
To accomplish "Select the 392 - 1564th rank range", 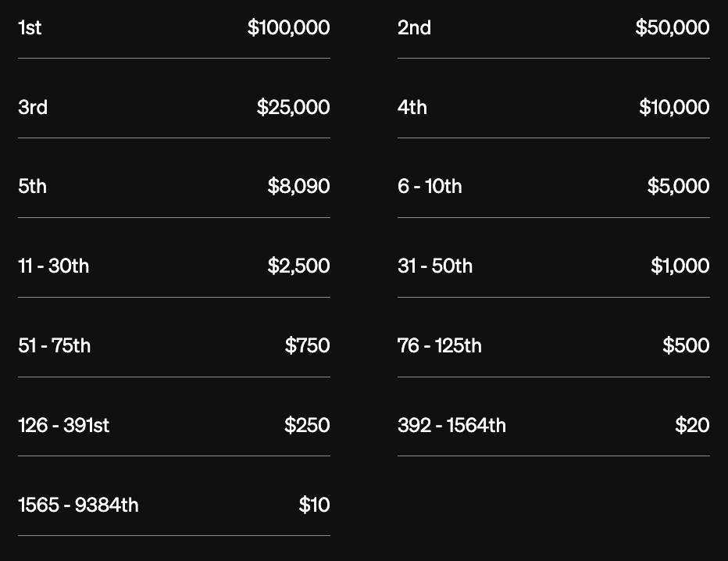I will [451, 425].
